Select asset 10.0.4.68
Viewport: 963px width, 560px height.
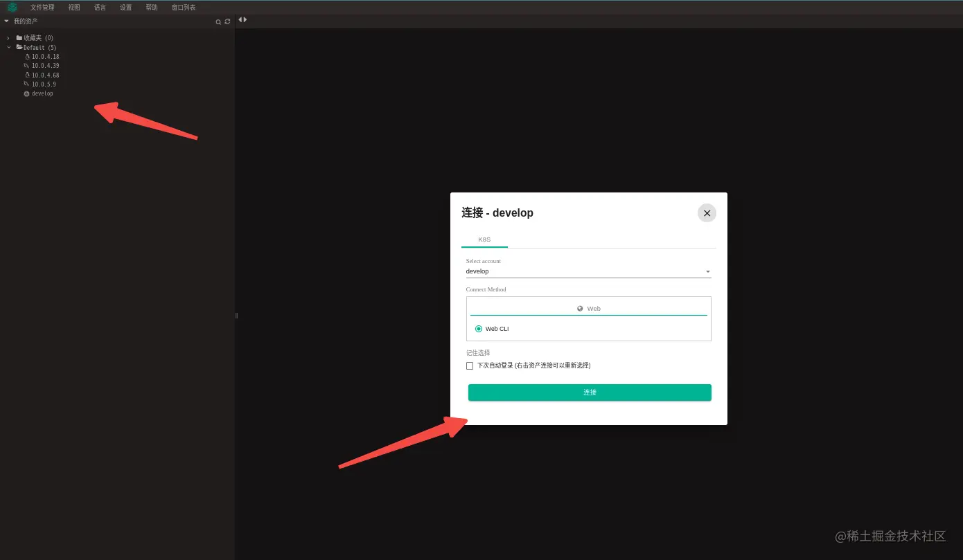pos(45,75)
